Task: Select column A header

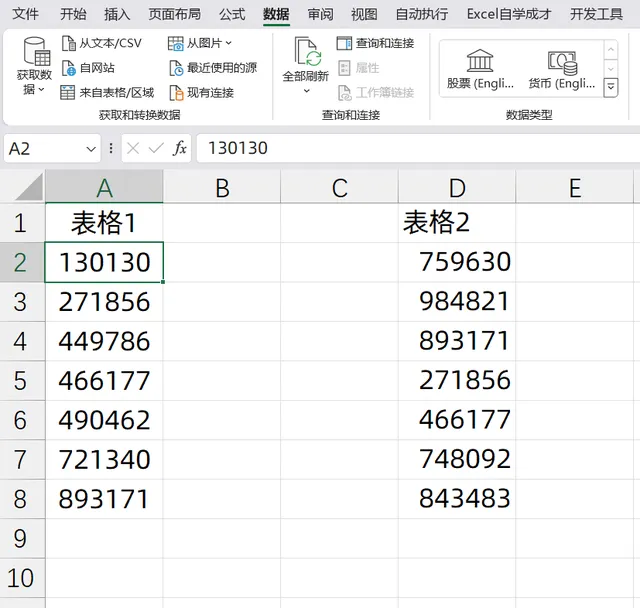Action: [x=104, y=187]
